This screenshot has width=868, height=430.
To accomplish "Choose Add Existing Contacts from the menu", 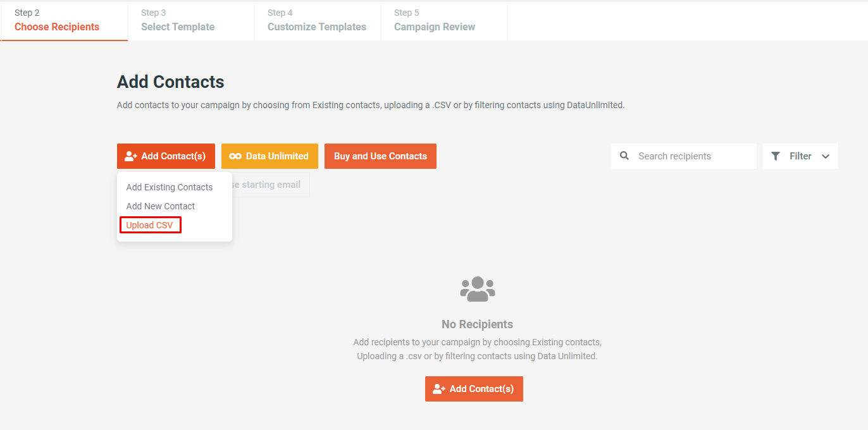I will [x=170, y=187].
